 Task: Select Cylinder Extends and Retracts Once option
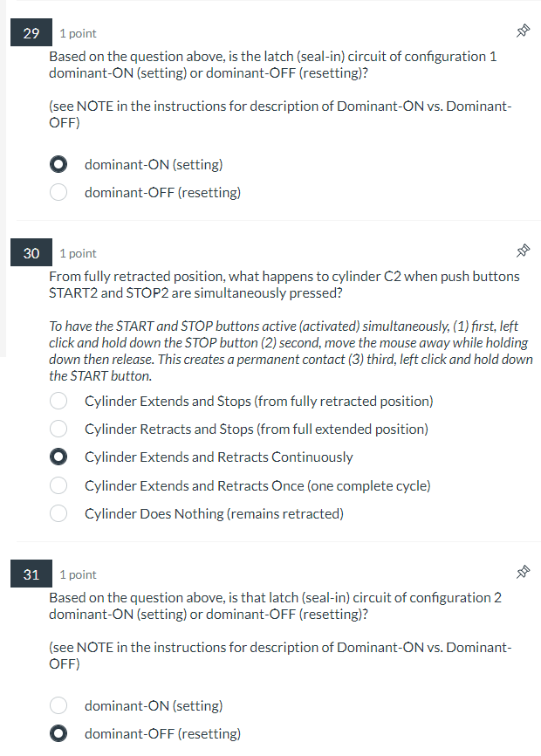(58, 485)
